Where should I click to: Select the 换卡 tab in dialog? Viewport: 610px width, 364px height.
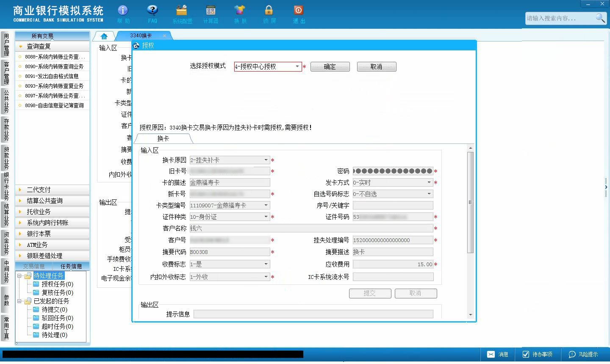[163, 138]
